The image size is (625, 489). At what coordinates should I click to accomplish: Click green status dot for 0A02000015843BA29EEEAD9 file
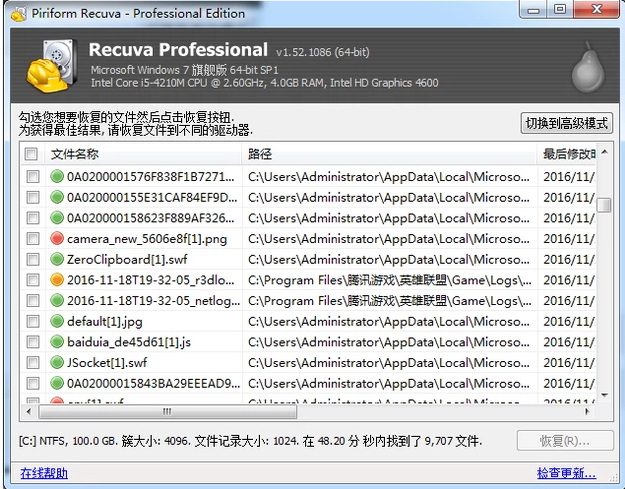click(57, 383)
